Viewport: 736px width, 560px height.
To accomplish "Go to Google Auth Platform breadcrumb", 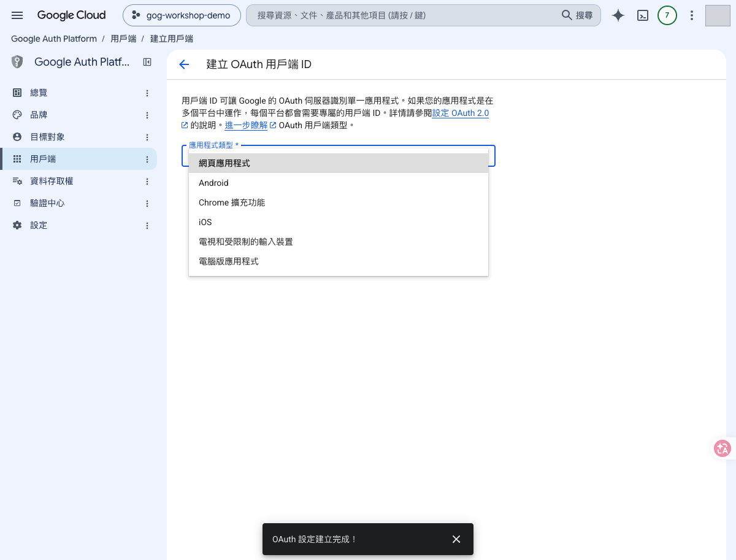I will [54, 39].
